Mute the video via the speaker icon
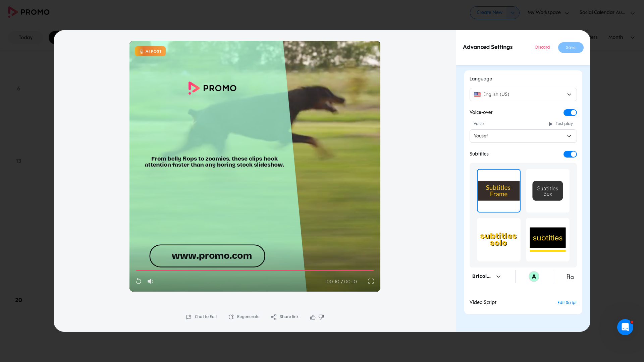Screen dimensions: 644x362 click(150, 281)
